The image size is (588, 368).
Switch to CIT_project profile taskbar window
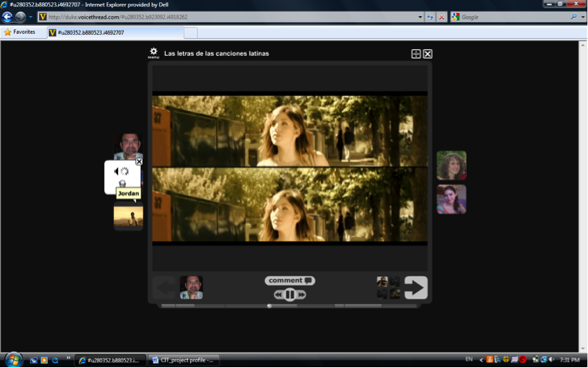point(184,360)
